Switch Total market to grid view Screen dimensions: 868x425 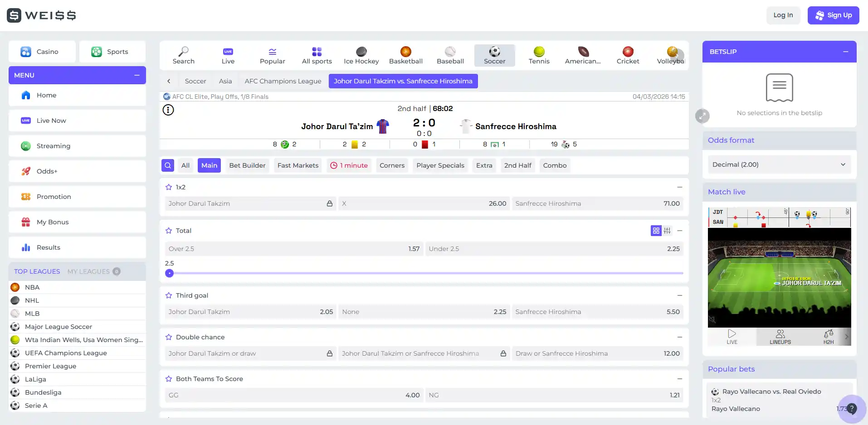point(656,231)
